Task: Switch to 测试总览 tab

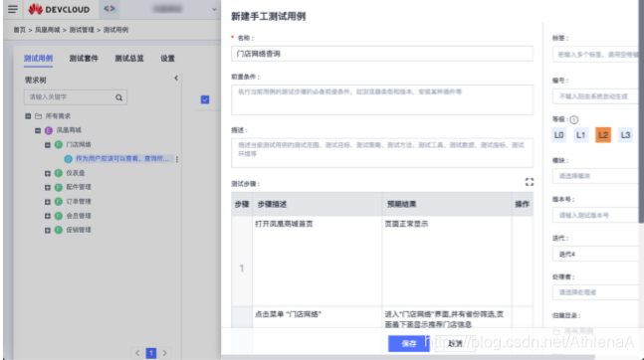Action: click(129, 59)
